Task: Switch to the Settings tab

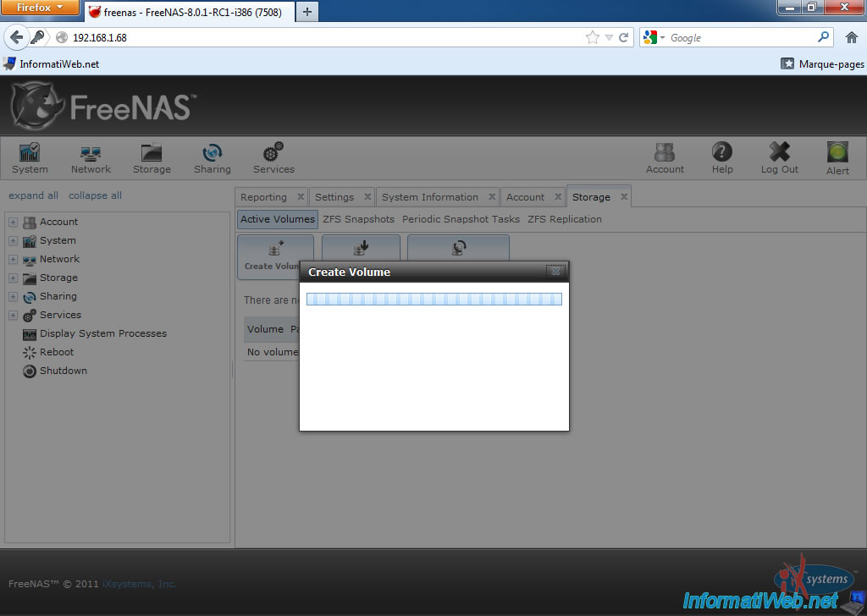Action: coord(335,196)
